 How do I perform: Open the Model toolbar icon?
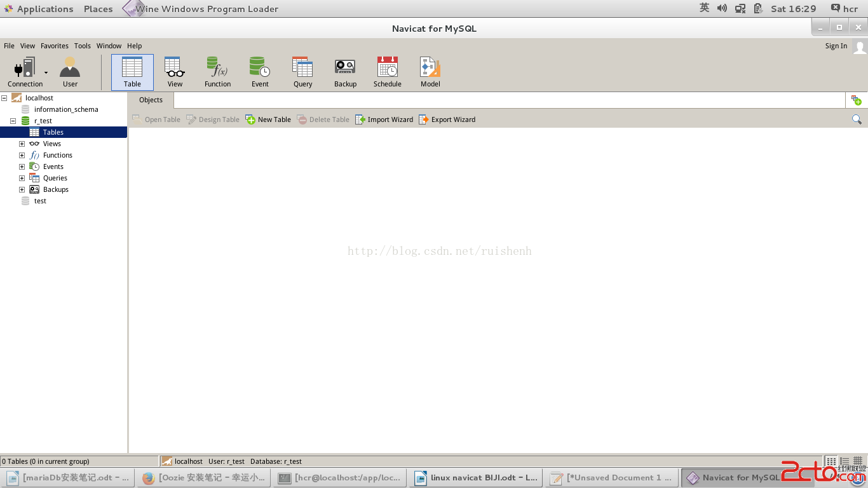(x=430, y=72)
